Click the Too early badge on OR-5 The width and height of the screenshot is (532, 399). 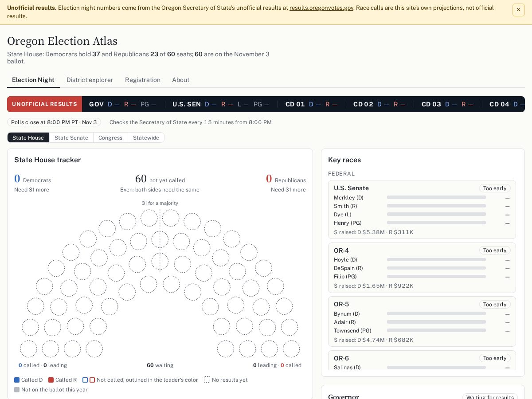[495, 305]
